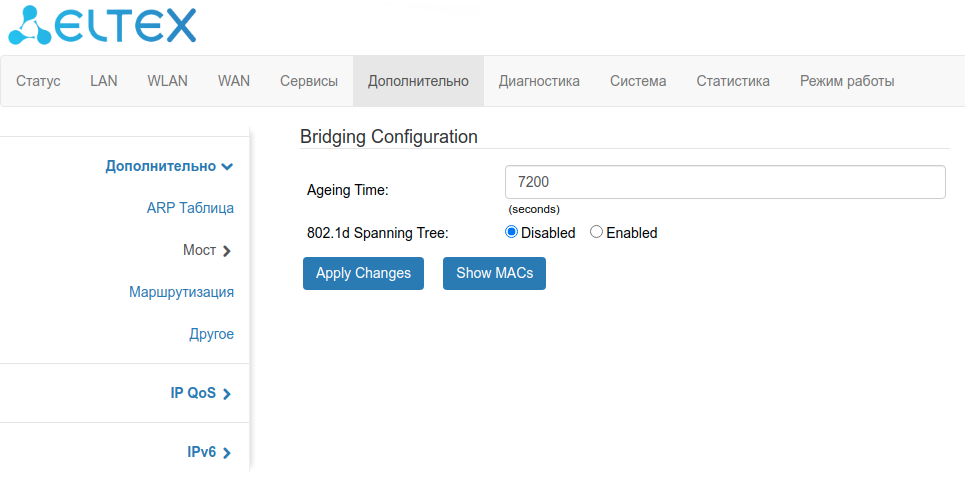Expand the Мост sidebar submenu
This screenshot has height=482, width=965.
click(207, 250)
